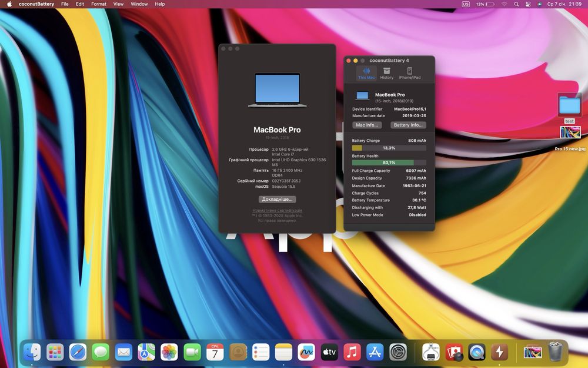This screenshot has width=588, height=368.
Task: Open QuickTime Player from the Dock
Action: (477, 352)
